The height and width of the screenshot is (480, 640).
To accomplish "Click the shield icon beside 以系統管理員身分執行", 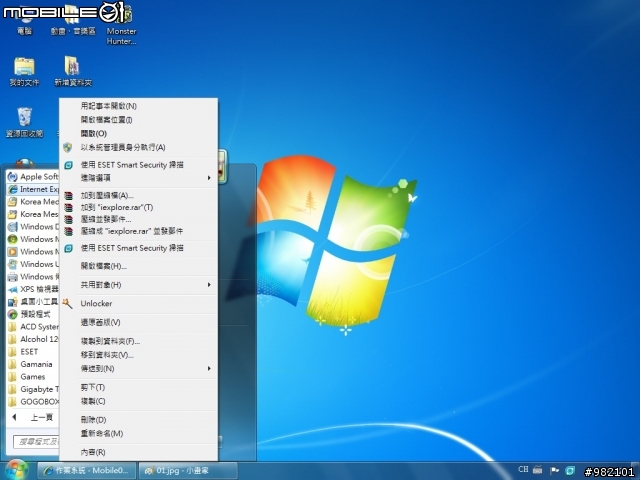I will click(68, 147).
